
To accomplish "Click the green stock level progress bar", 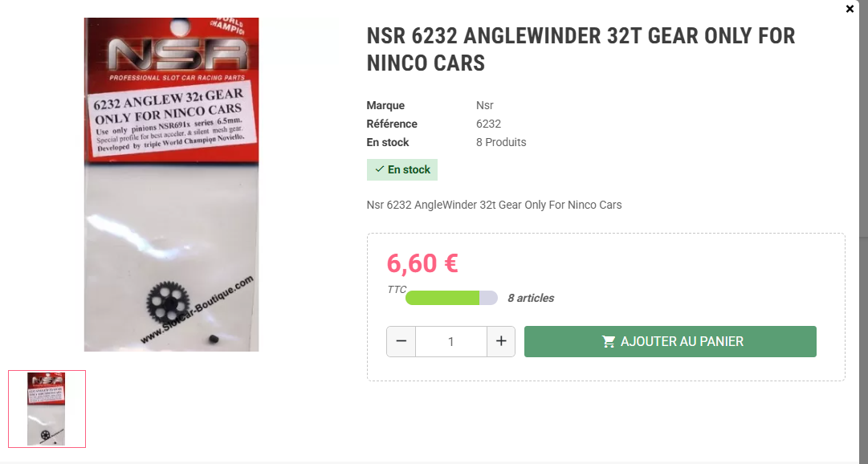I will (451, 298).
